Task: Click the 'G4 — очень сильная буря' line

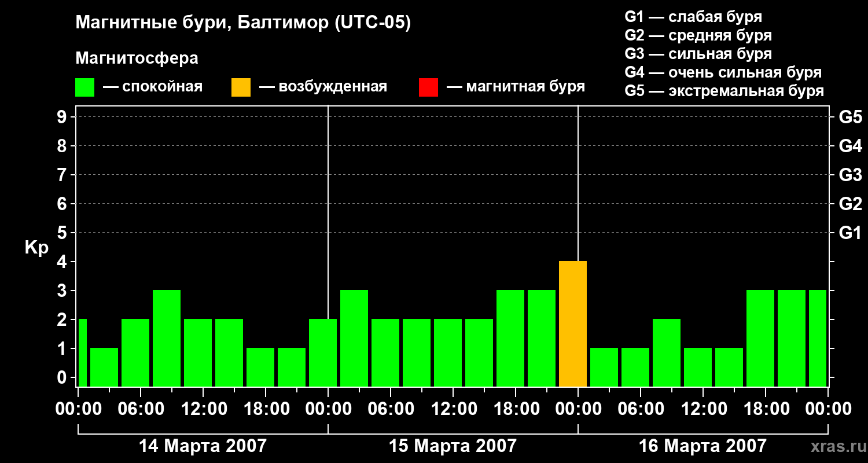Action: coord(723,72)
